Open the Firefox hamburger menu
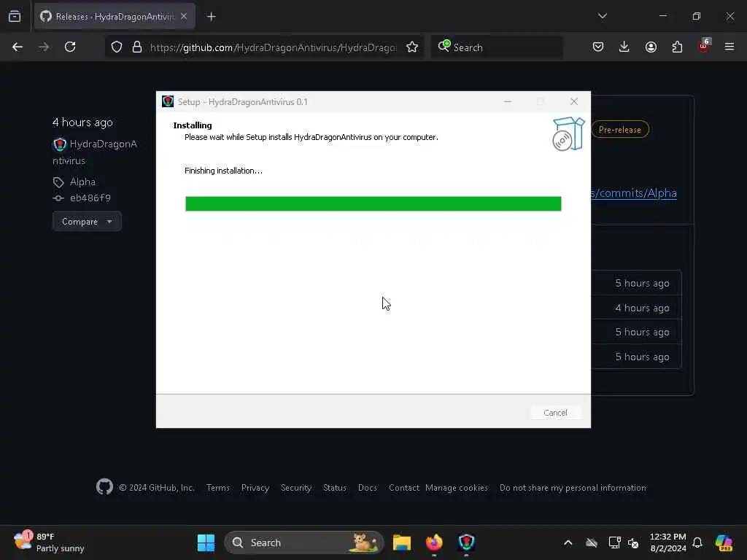747x560 pixels. [x=729, y=47]
